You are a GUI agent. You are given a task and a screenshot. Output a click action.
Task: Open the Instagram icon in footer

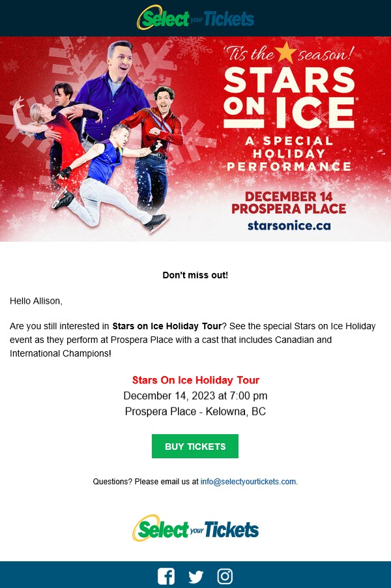[225, 576]
